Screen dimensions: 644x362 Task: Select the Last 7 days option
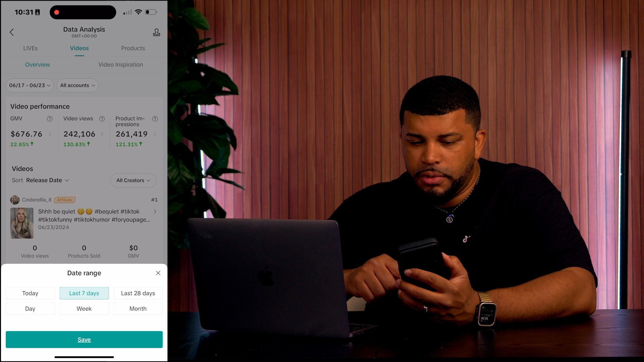84,293
